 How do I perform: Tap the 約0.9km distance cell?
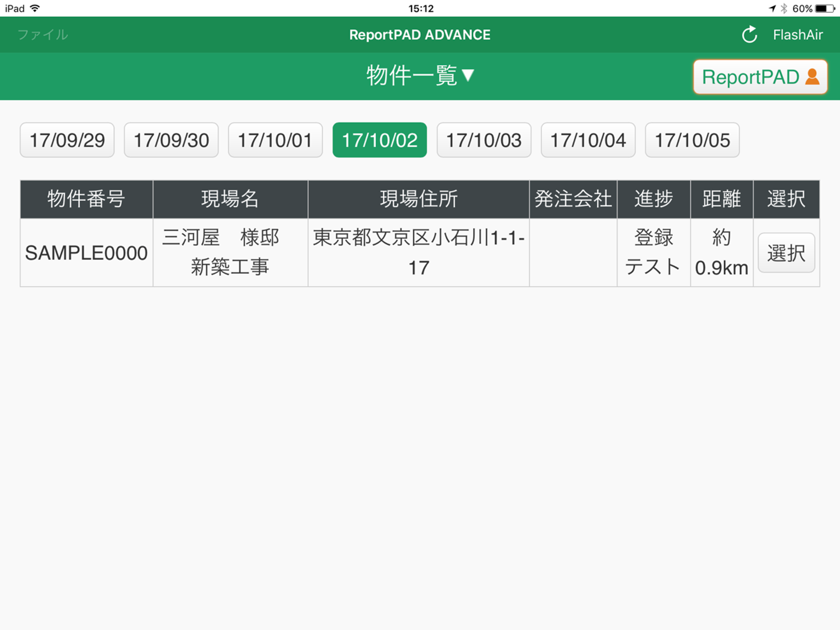click(722, 253)
